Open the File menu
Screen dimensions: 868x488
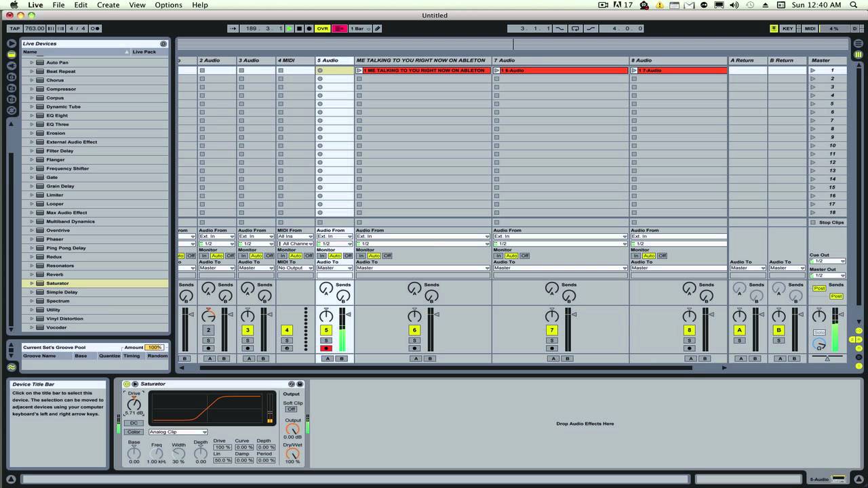(x=59, y=5)
